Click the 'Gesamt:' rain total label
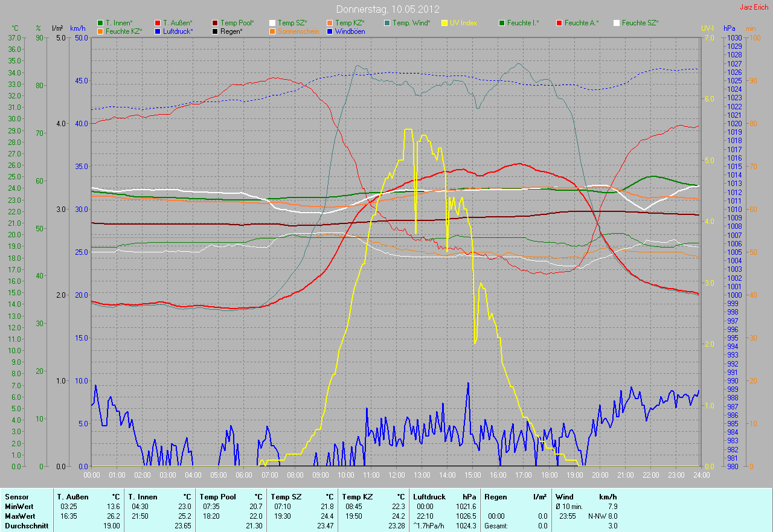This screenshot has width=773, height=532. (x=496, y=526)
